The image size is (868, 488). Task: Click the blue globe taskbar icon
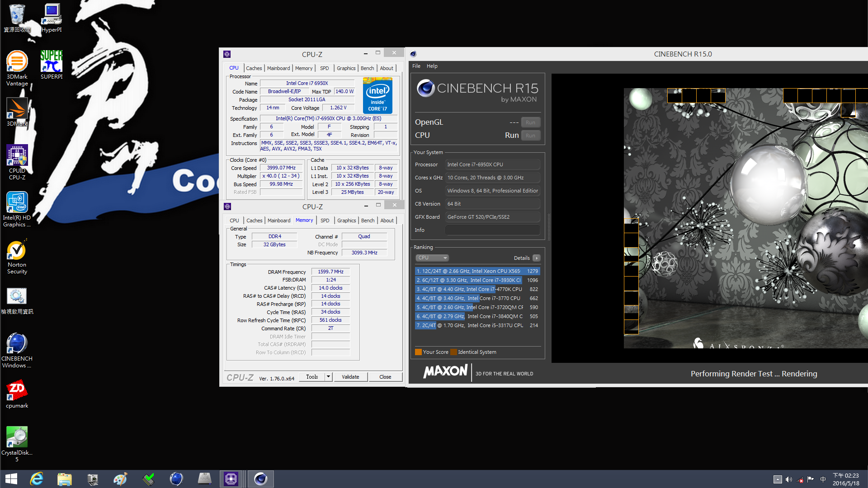coord(176,479)
